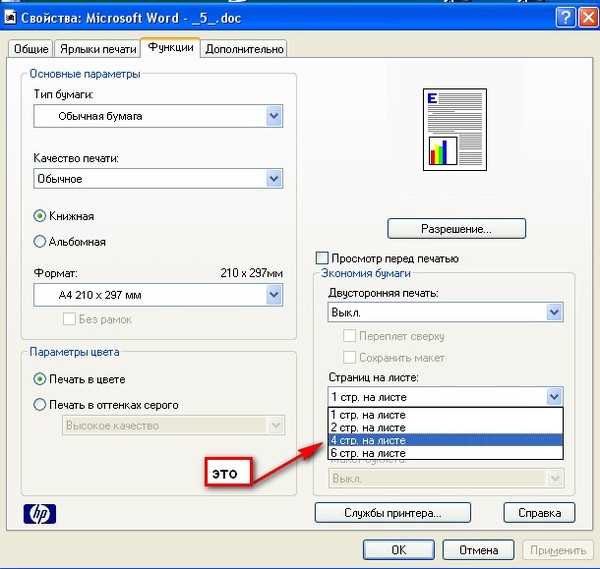Toggle the Переплет сверху checkbox

(349, 336)
